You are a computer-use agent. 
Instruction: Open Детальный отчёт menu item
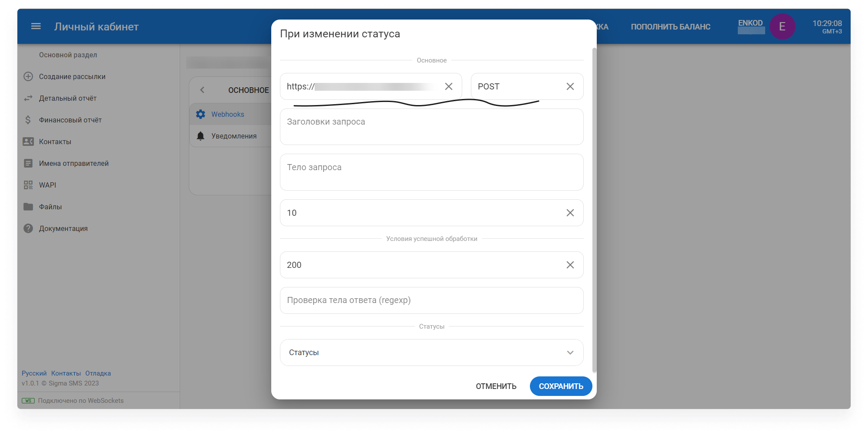[x=99, y=98]
